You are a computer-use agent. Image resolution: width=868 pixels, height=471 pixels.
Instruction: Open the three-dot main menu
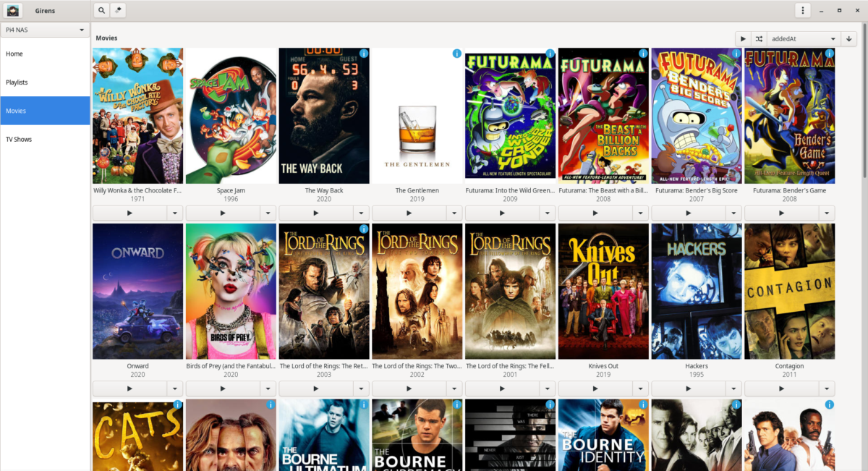point(802,11)
